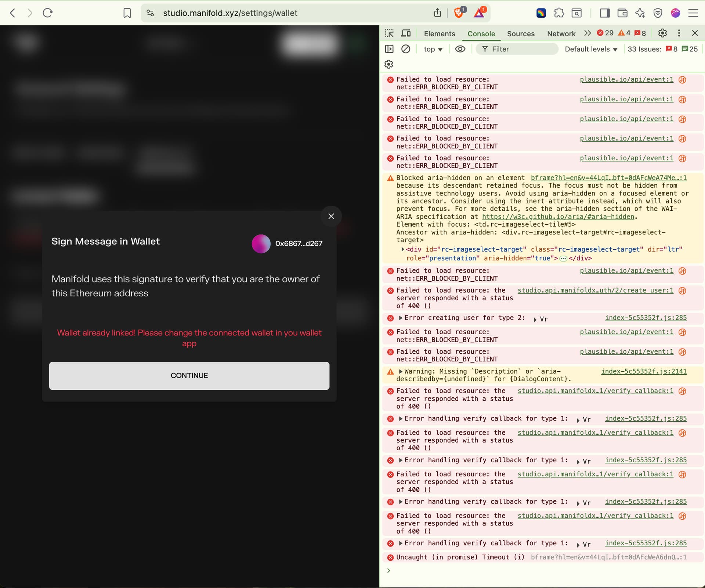
Task: Open the Brave wallet icon in toolbar
Action: coord(622,13)
